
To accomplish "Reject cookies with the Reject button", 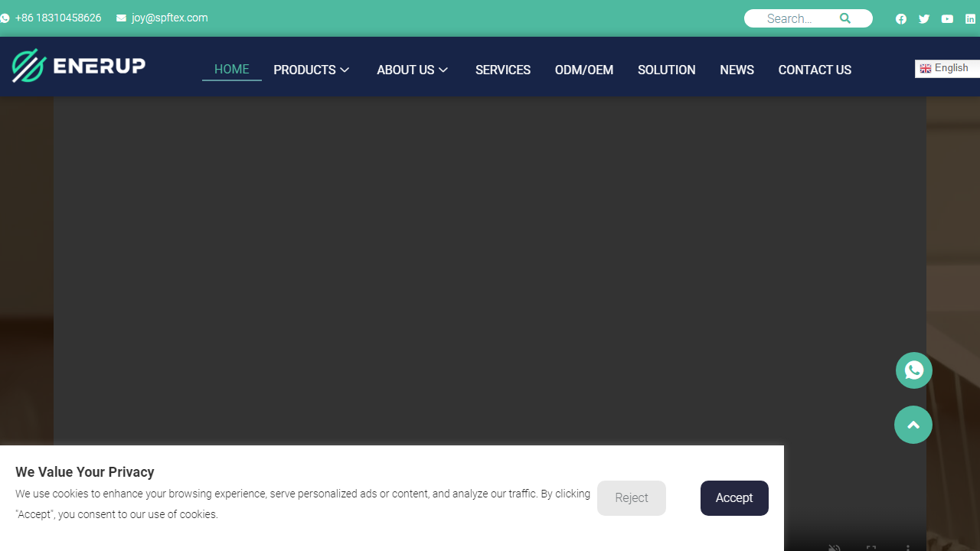I will pyautogui.click(x=632, y=498).
